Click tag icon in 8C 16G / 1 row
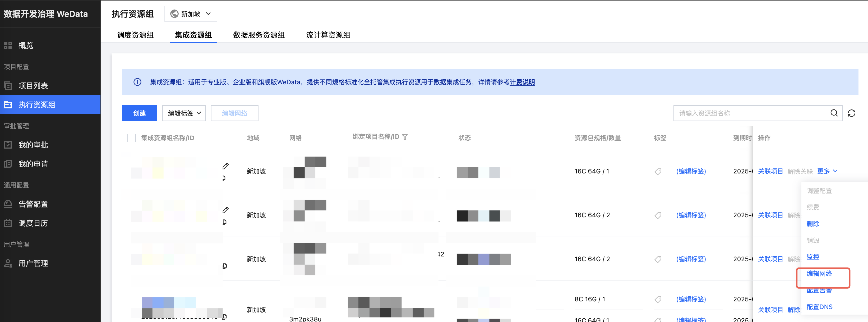 coord(658,300)
